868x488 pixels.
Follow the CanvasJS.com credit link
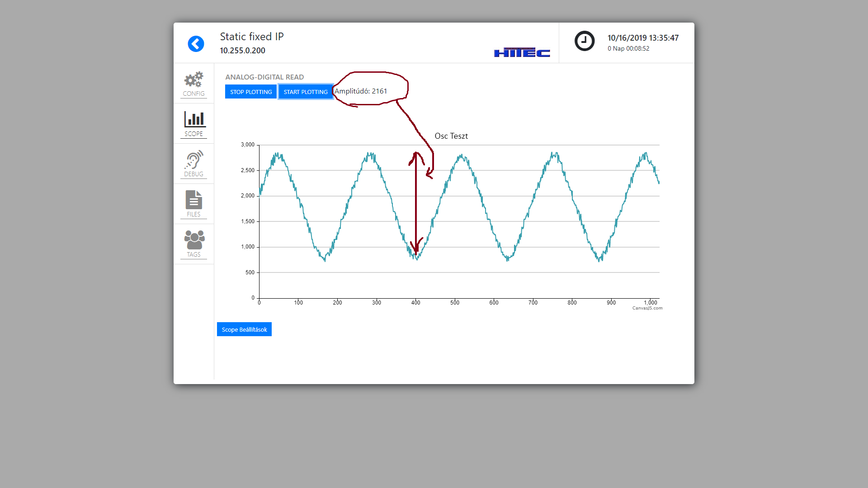(x=647, y=308)
